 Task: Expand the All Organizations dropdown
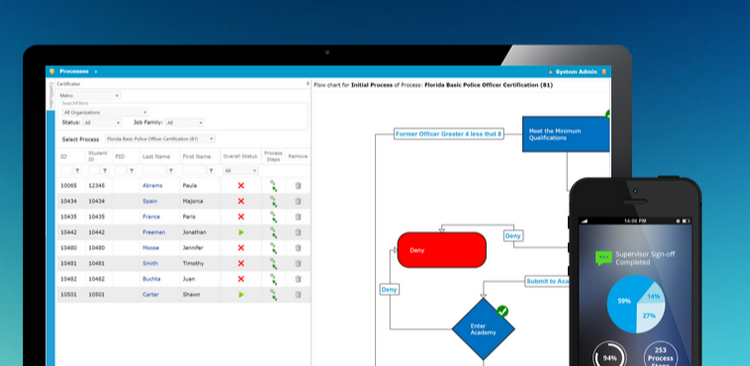click(105, 112)
